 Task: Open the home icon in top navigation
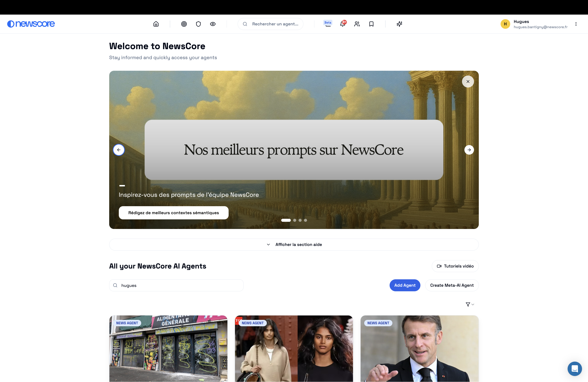point(156,24)
